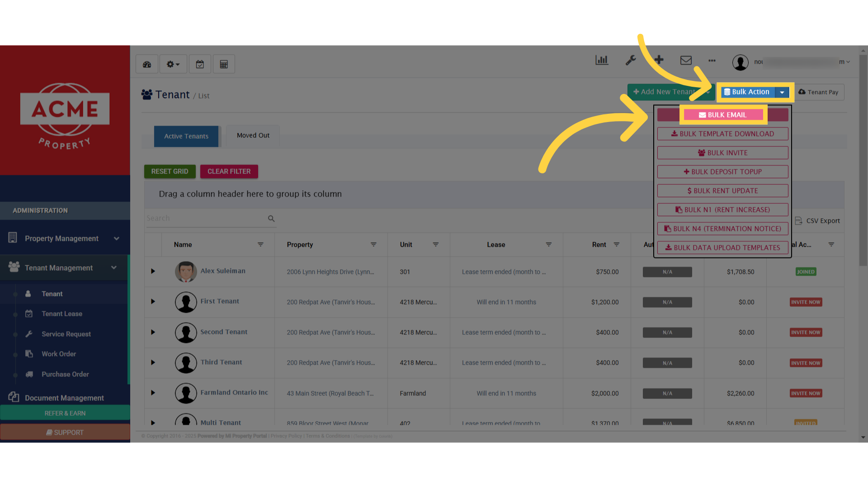
Task: Open messages via the envelope icon
Action: click(x=686, y=60)
